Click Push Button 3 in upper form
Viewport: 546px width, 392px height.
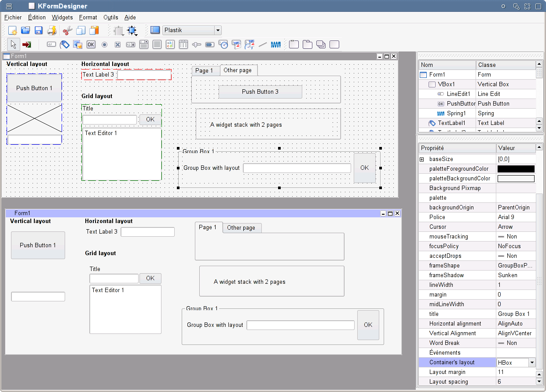pyautogui.click(x=260, y=92)
